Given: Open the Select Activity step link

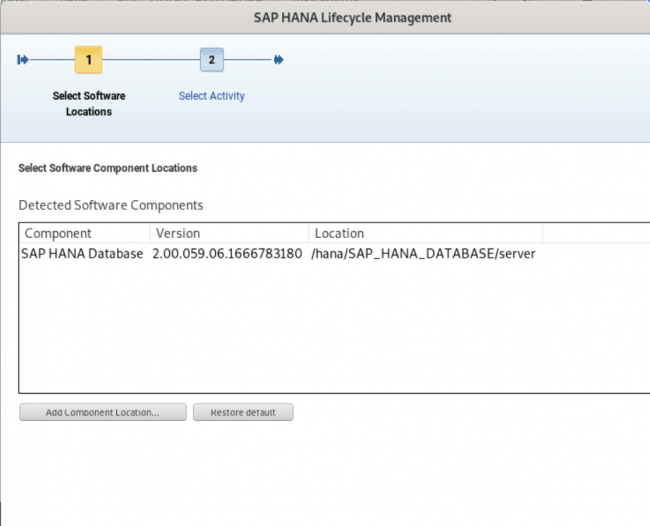Looking at the screenshot, I should click(211, 96).
